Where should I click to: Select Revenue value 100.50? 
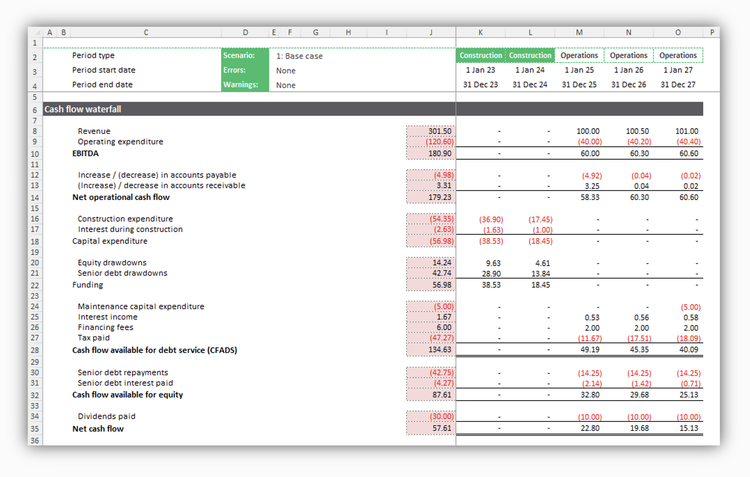click(637, 131)
